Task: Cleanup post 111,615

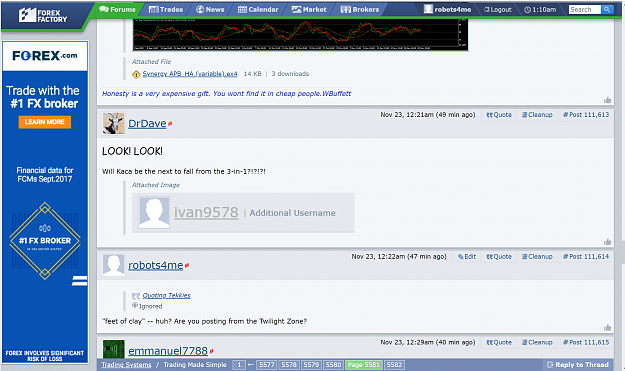Action: point(537,342)
